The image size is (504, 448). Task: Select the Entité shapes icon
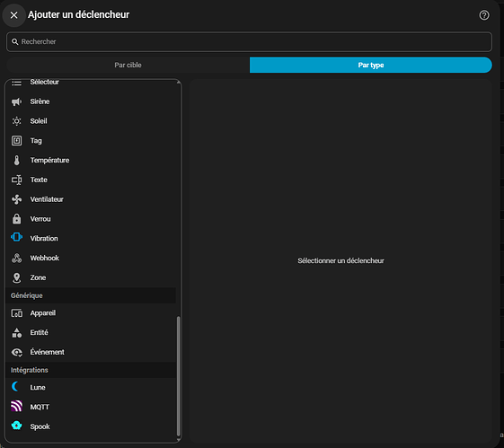click(x=17, y=333)
